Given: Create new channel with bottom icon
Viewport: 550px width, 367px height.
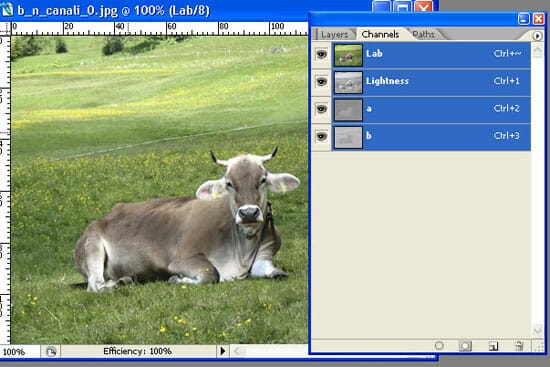Looking at the screenshot, I should tap(493, 346).
